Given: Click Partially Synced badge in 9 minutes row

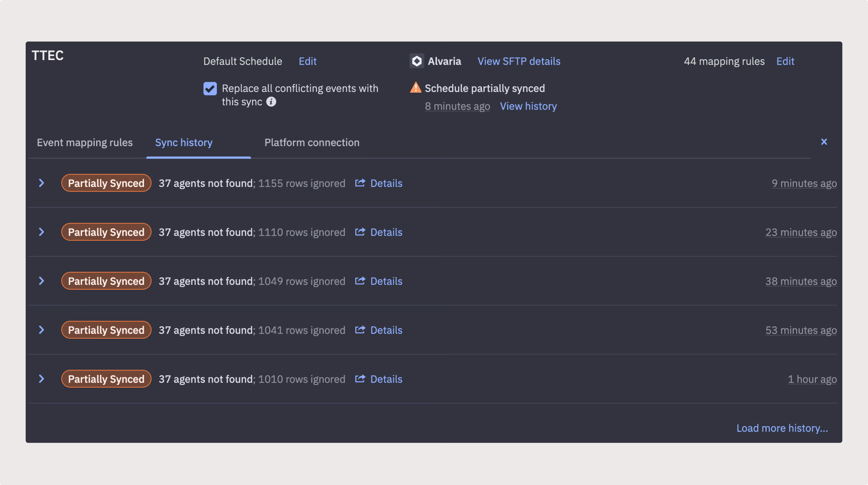Looking at the screenshot, I should click(106, 183).
